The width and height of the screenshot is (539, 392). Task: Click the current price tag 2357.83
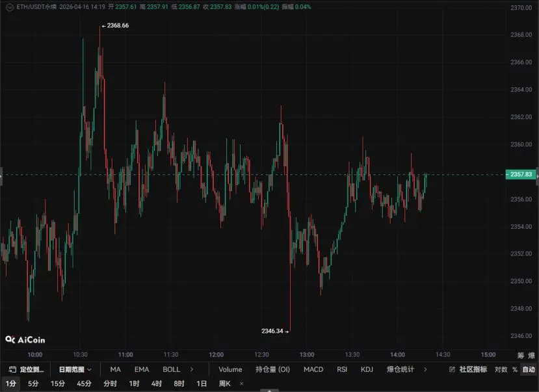click(520, 174)
